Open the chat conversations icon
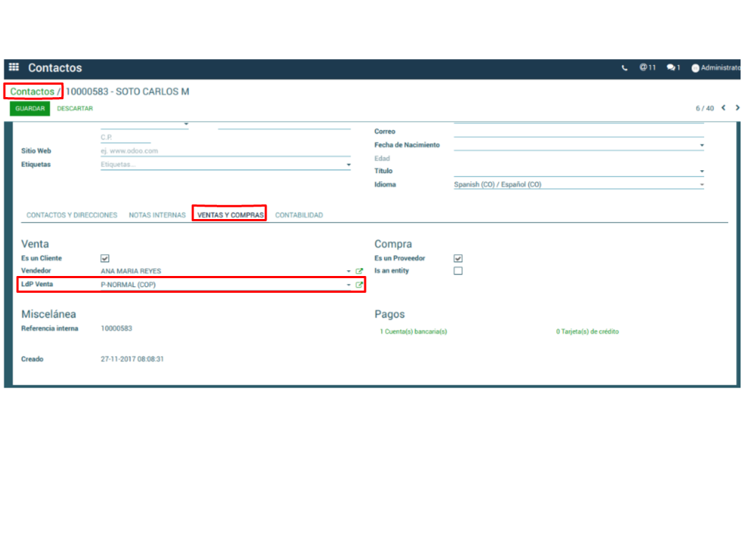The width and height of the screenshot is (747, 560). tap(673, 68)
